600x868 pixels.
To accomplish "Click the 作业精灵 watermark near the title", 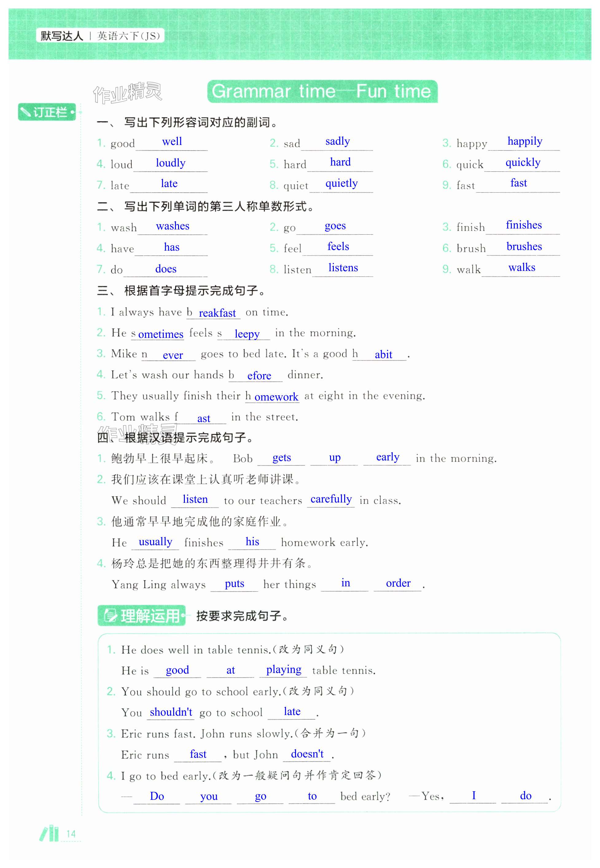I will point(127,92).
